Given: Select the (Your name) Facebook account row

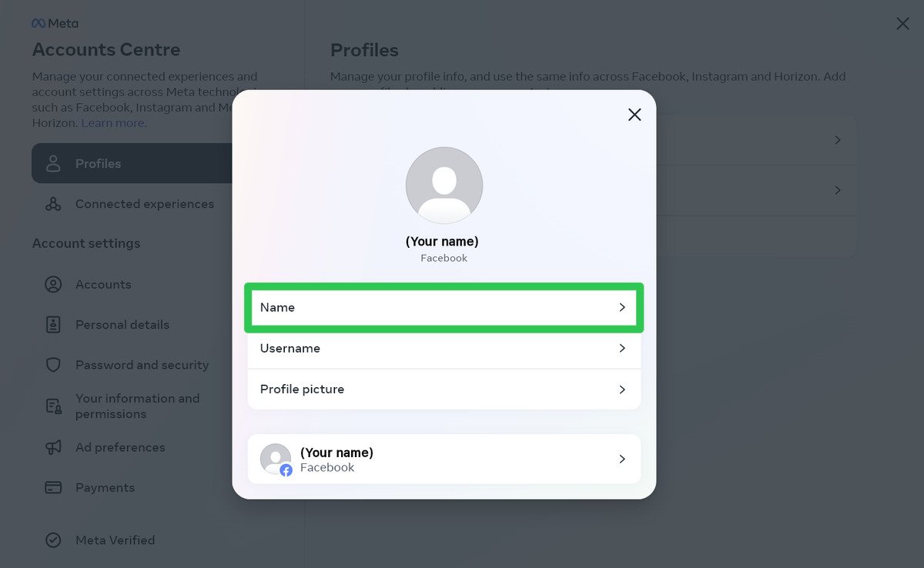Looking at the screenshot, I should tap(444, 459).
